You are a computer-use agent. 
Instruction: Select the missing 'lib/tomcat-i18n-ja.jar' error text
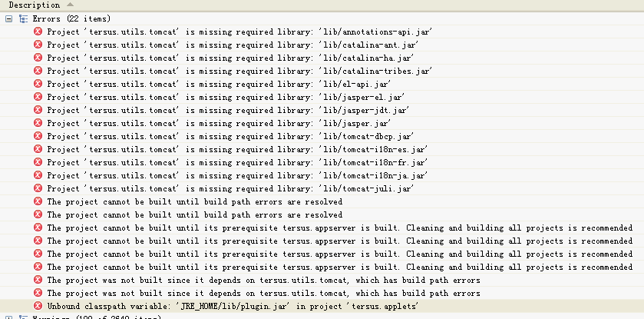tap(237, 175)
